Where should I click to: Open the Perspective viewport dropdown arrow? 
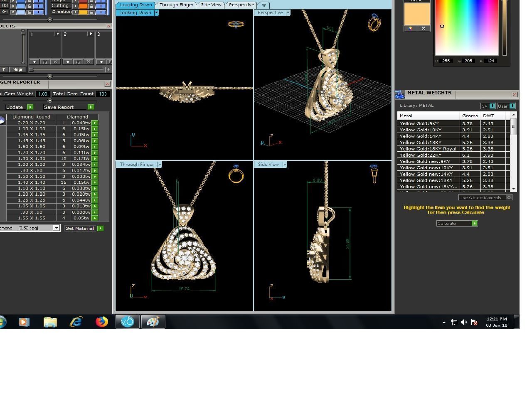coord(288,12)
